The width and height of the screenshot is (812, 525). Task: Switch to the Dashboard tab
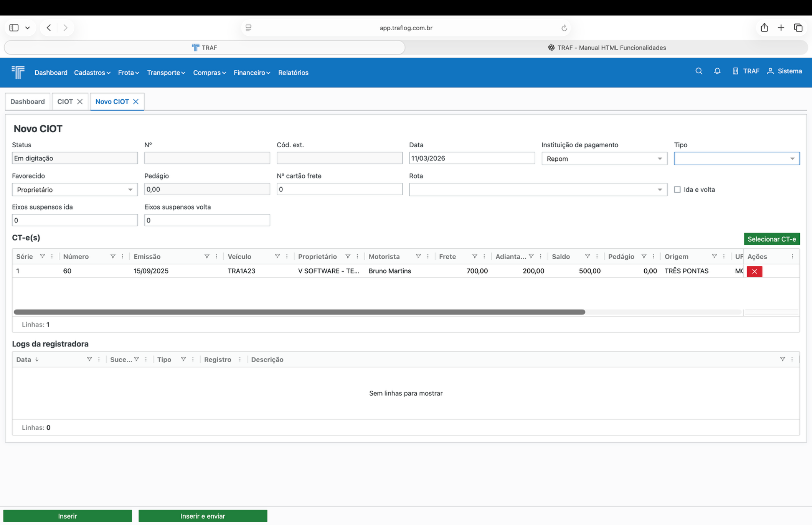coord(27,102)
